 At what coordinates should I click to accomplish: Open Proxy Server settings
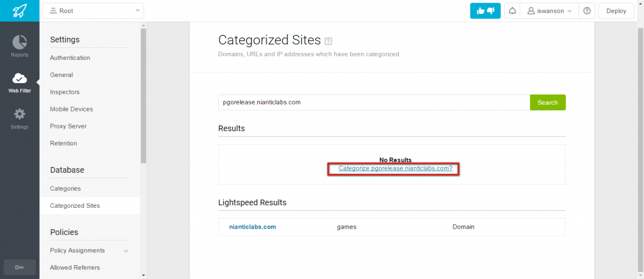click(x=68, y=126)
